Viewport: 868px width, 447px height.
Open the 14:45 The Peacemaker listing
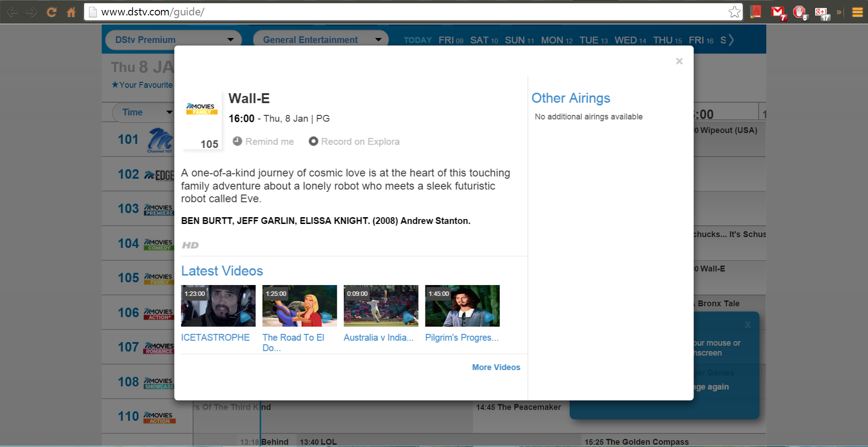(519, 407)
